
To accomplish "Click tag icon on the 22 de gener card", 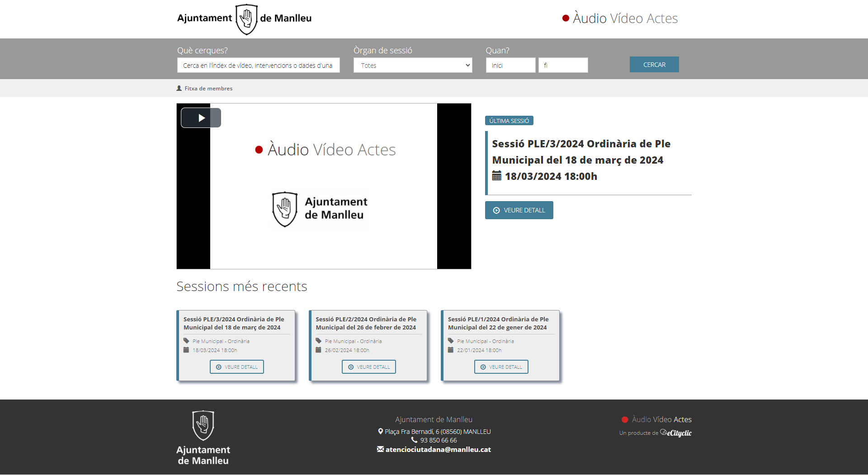I will [451, 341].
